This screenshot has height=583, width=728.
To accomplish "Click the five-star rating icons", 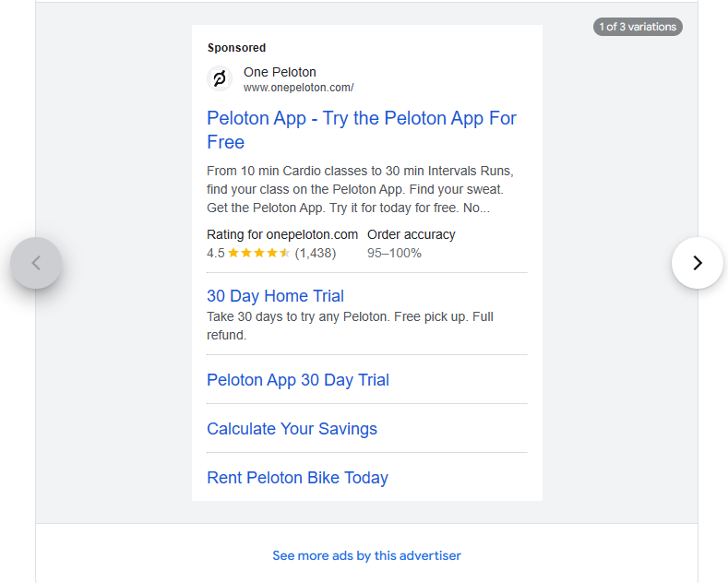I will click(258, 253).
